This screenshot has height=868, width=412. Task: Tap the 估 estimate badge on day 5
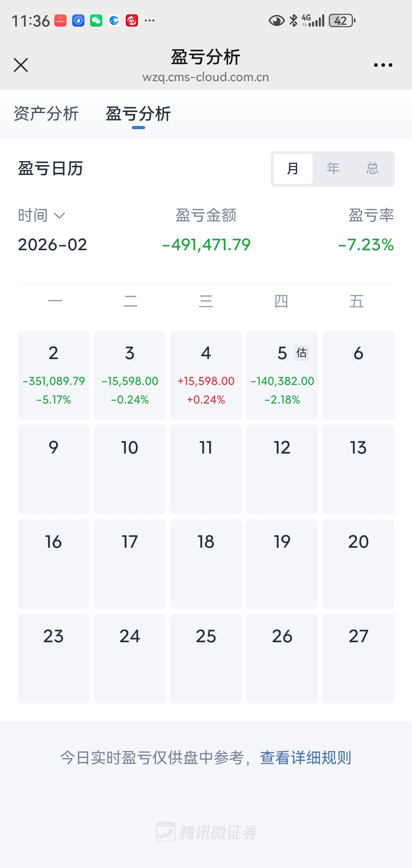[301, 353]
